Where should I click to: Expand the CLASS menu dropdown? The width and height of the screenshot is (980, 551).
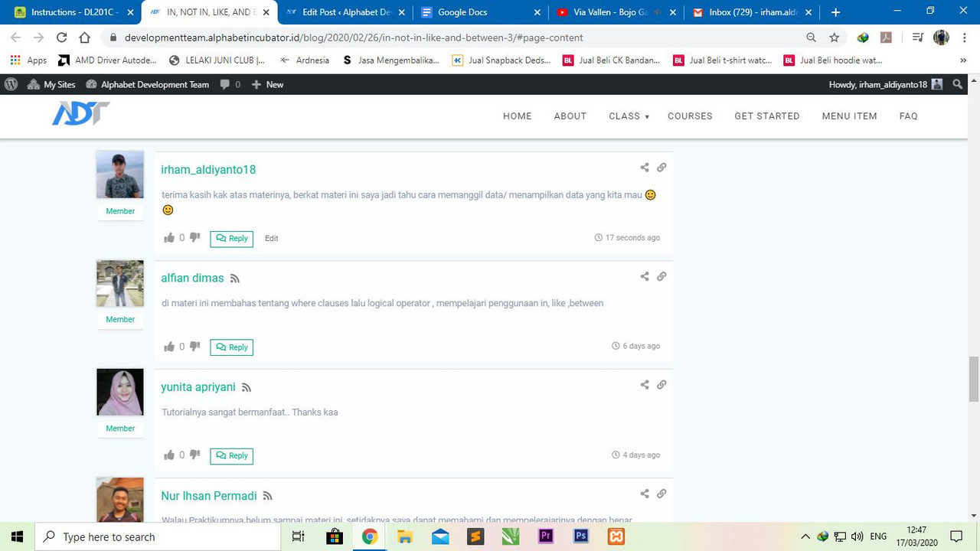[x=629, y=116]
